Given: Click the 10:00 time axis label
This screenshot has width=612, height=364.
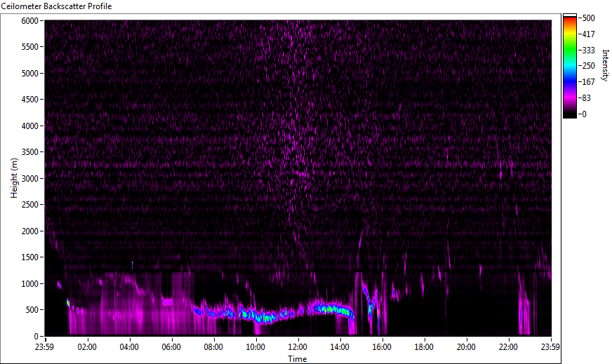Looking at the screenshot, I should tap(255, 347).
